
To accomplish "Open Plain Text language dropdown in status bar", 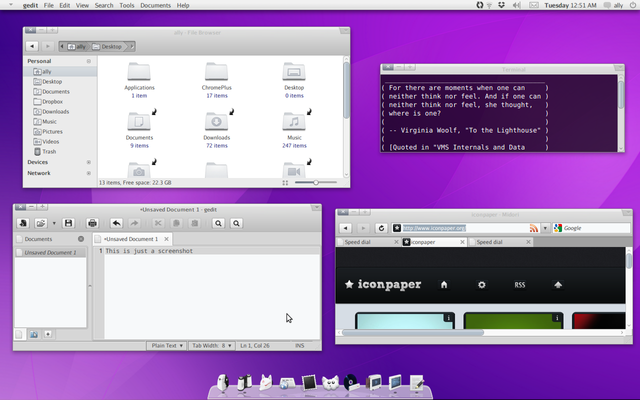I will coord(167,346).
